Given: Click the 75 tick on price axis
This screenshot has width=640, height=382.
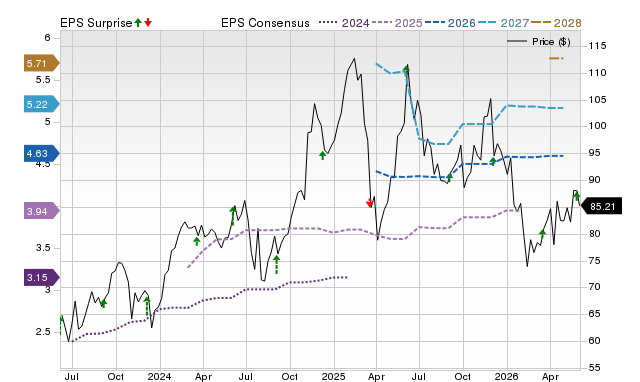Looking at the screenshot, I should click(x=594, y=260).
